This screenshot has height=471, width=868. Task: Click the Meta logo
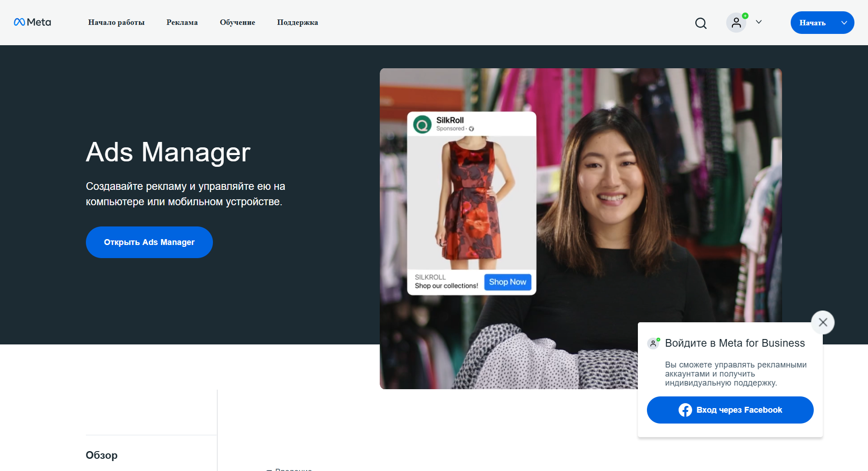32,22
